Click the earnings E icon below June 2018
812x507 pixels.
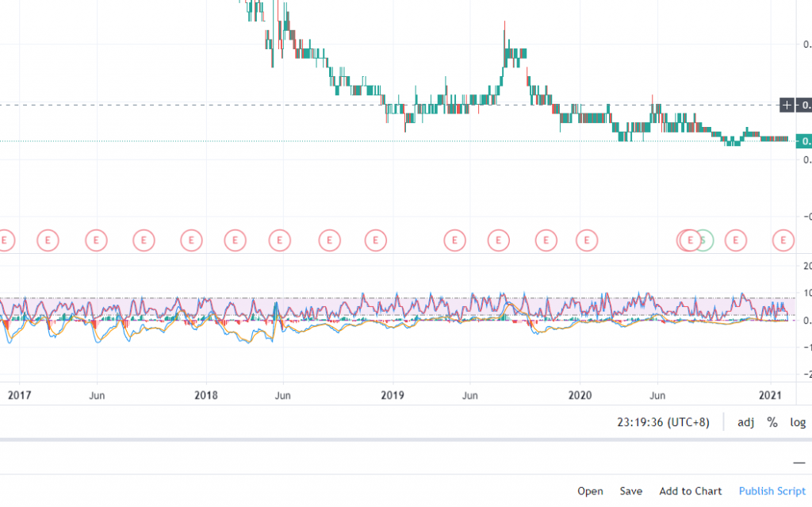click(278, 240)
